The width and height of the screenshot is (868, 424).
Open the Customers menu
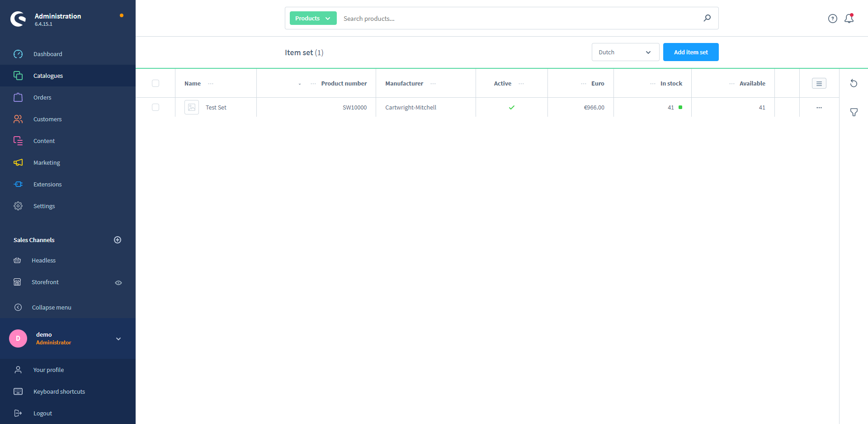(68, 119)
